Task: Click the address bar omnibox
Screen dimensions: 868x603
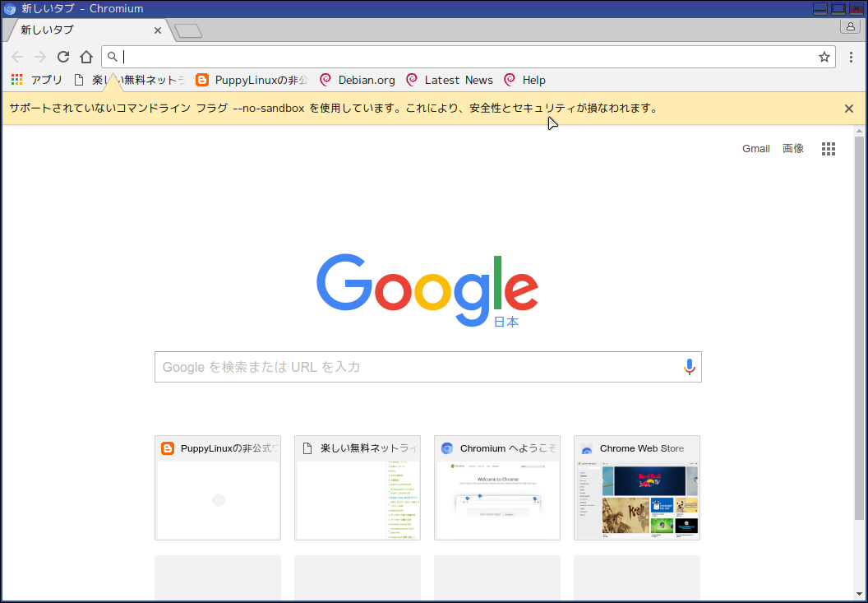Action: tap(469, 57)
